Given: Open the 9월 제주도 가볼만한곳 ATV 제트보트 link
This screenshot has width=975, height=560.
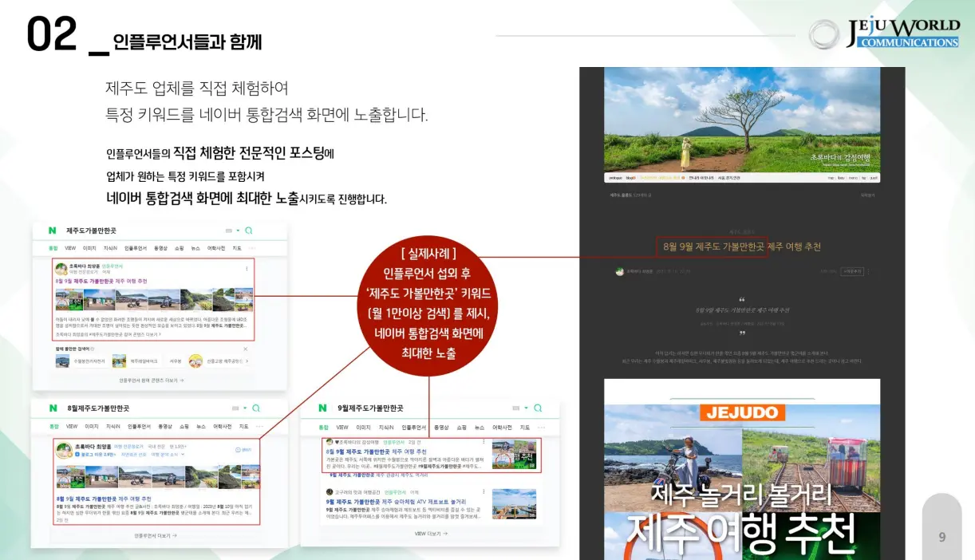Looking at the screenshot, I should coord(396,502).
